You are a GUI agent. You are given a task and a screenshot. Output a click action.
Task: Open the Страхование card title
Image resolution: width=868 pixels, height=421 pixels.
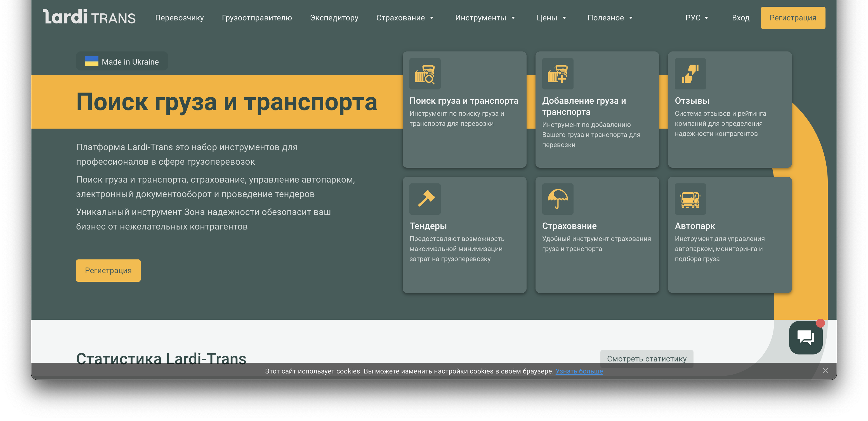569,226
